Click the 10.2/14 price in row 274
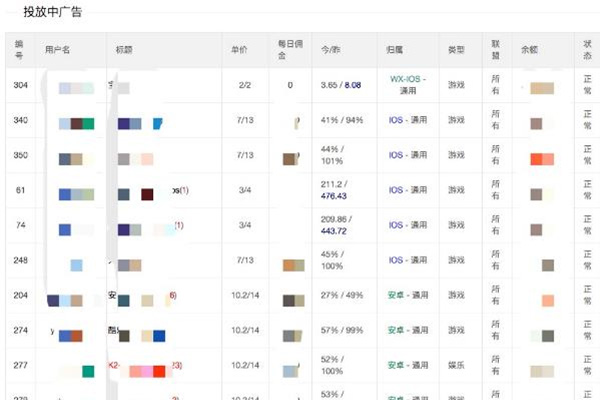 245,331
